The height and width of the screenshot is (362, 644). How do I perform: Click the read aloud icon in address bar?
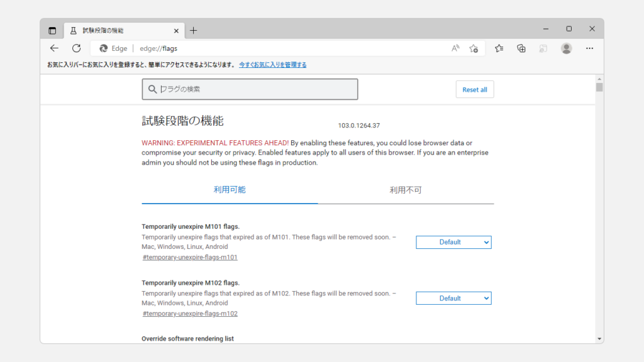(455, 48)
